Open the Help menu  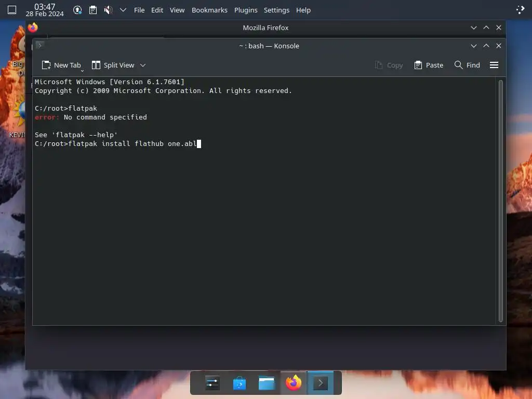coord(303,10)
